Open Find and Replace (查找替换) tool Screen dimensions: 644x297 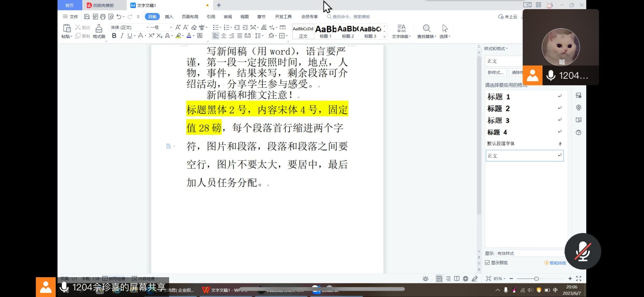coord(426,31)
